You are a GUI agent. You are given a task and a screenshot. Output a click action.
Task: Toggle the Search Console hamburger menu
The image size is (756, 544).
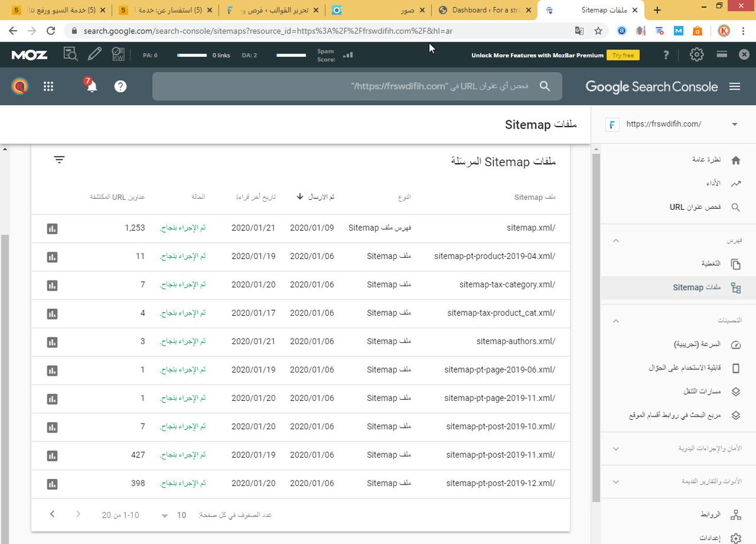click(735, 86)
